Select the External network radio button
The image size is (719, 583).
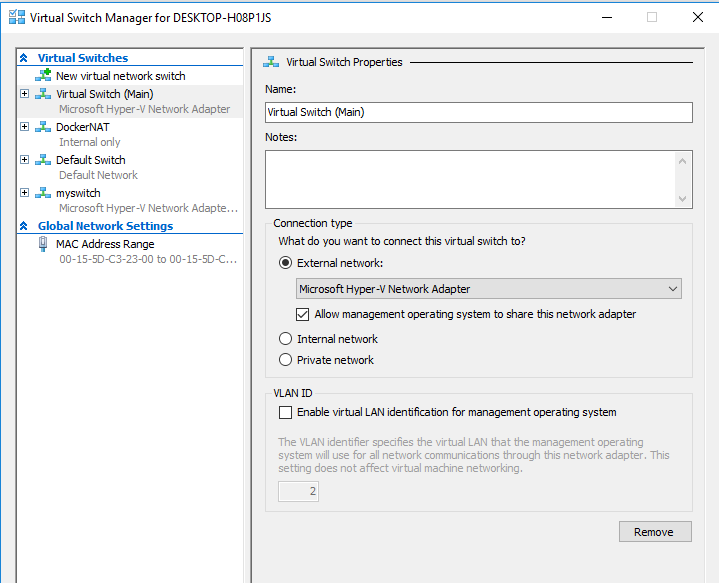(x=285, y=263)
